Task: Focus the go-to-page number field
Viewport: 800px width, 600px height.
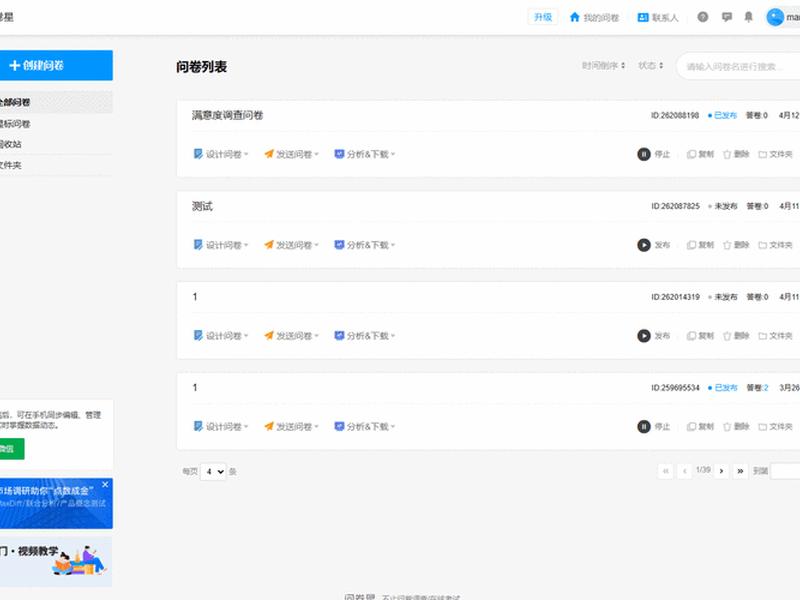Action: (785, 471)
